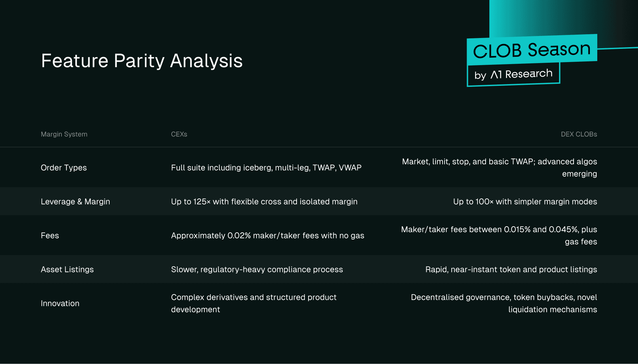
Task: Click the "Rapid, near-instant token" listings cell
Action: click(x=511, y=269)
